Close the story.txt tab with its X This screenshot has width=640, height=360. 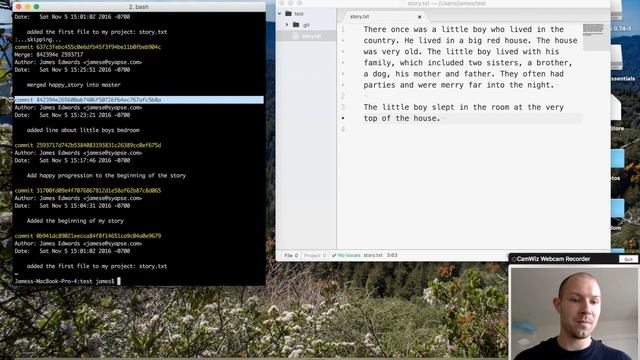(419, 17)
